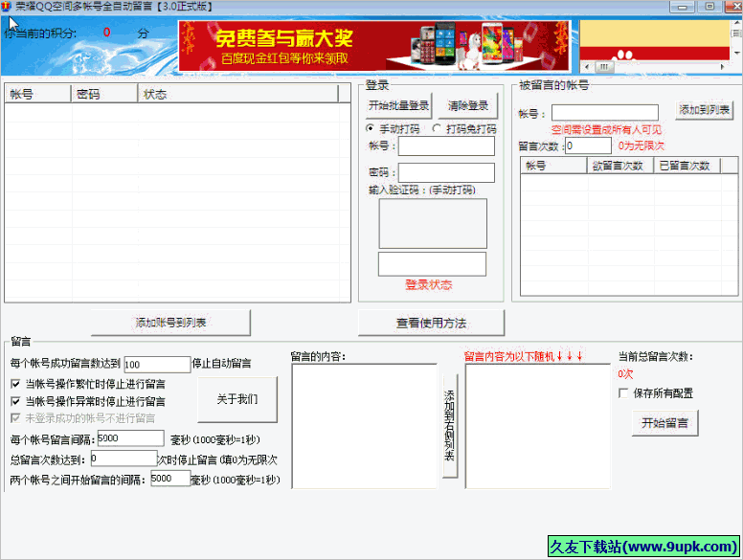Click ad panel horizontal scrollbar thumb

(604, 67)
